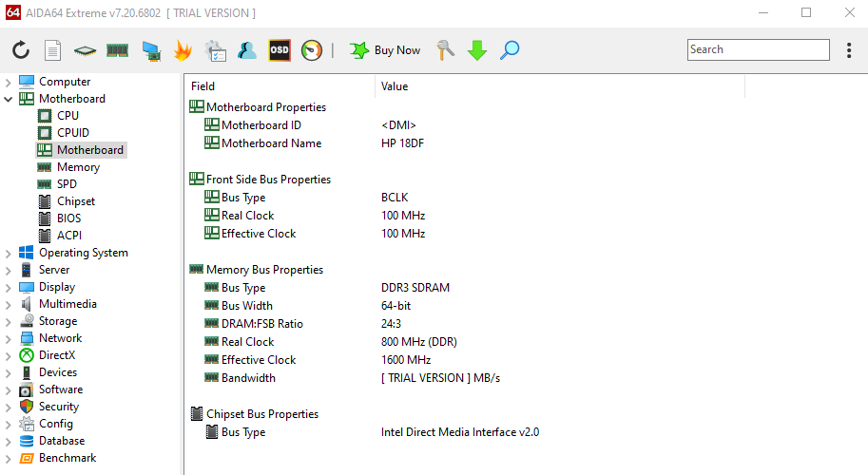Image resolution: width=868 pixels, height=475 pixels.
Task: Click the magnifier search icon
Action: pyautogui.click(x=510, y=50)
